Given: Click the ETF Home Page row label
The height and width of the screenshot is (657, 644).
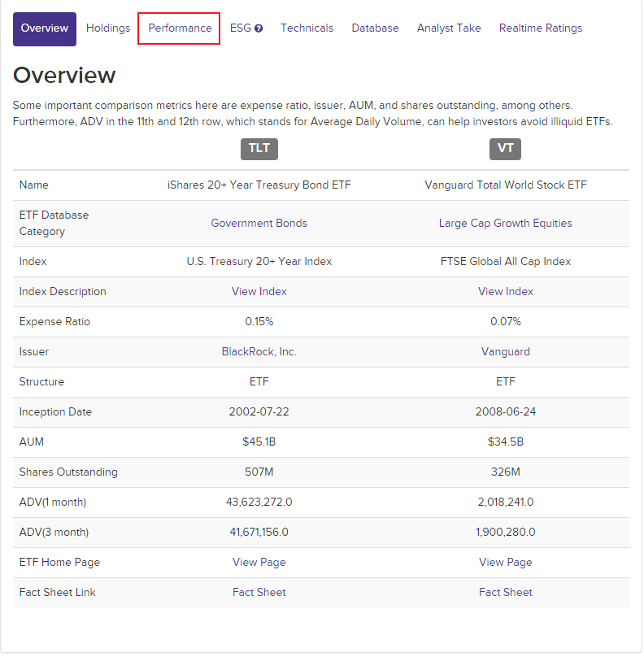Looking at the screenshot, I should pos(60,563).
